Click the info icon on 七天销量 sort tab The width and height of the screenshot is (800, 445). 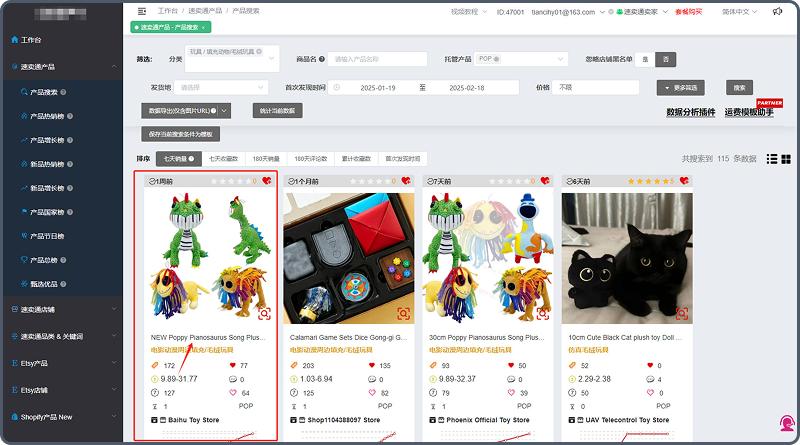point(191,159)
